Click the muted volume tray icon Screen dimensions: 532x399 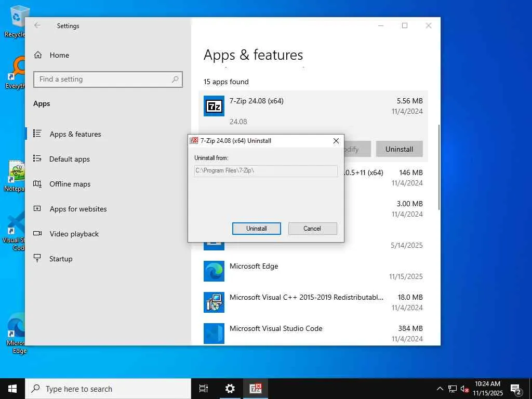click(x=464, y=389)
